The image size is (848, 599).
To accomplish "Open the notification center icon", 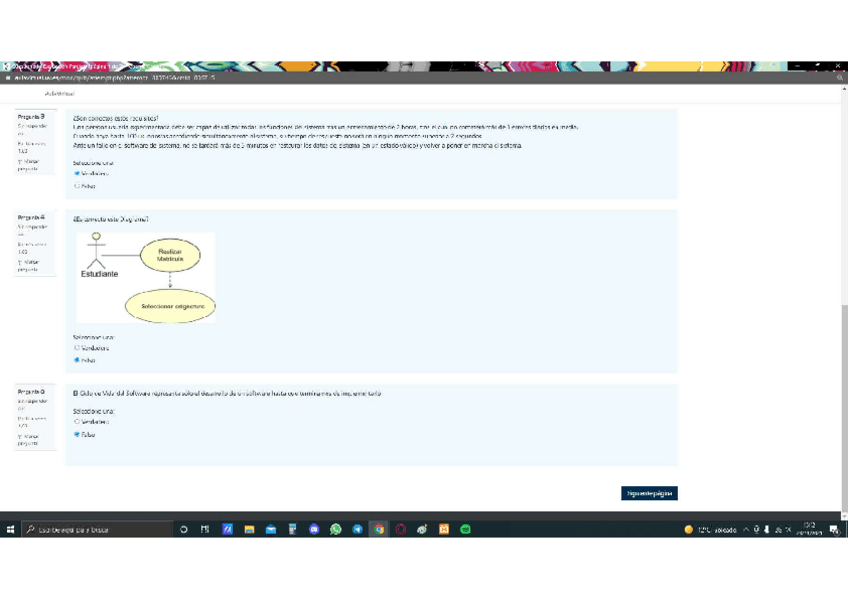I will pos(834,530).
